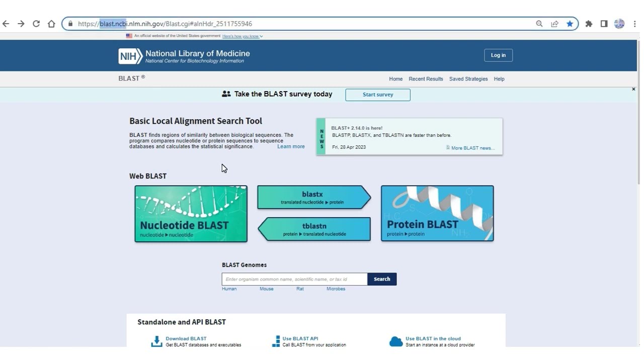Image resolution: width=644 pixels, height=362 pixels.
Task: Open the browser home page
Action: click(x=51, y=24)
